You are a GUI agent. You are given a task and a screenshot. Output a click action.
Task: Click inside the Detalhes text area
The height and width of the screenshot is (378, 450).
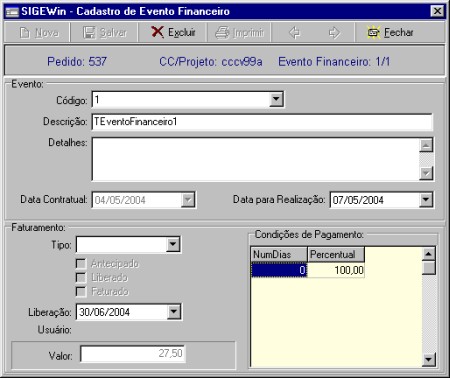[255, 159]
